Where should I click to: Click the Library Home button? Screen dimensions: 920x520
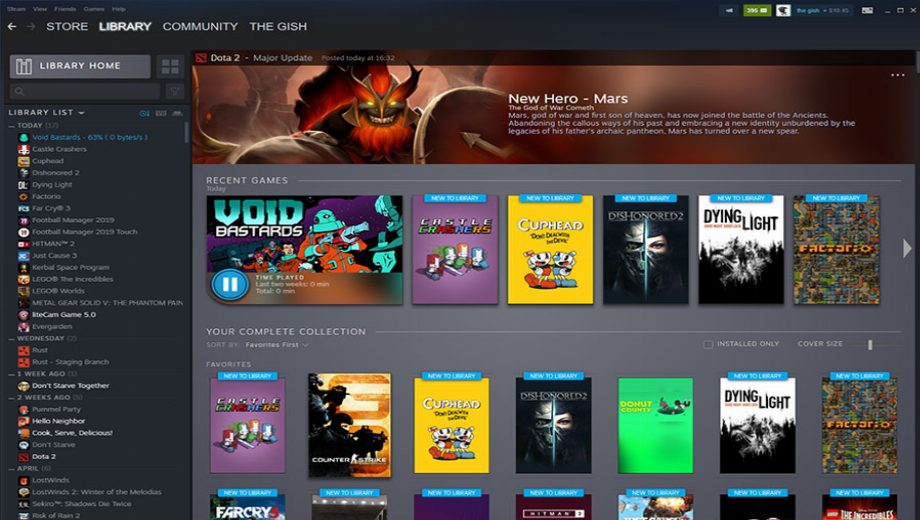[x=80, y=66]
